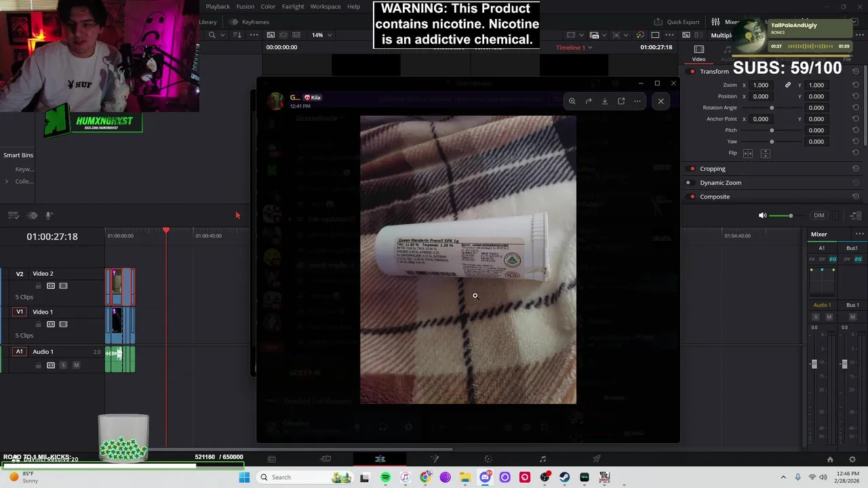Expand the Collections smart bin
This screenshot has width=868, height=488.
point(7,181)
